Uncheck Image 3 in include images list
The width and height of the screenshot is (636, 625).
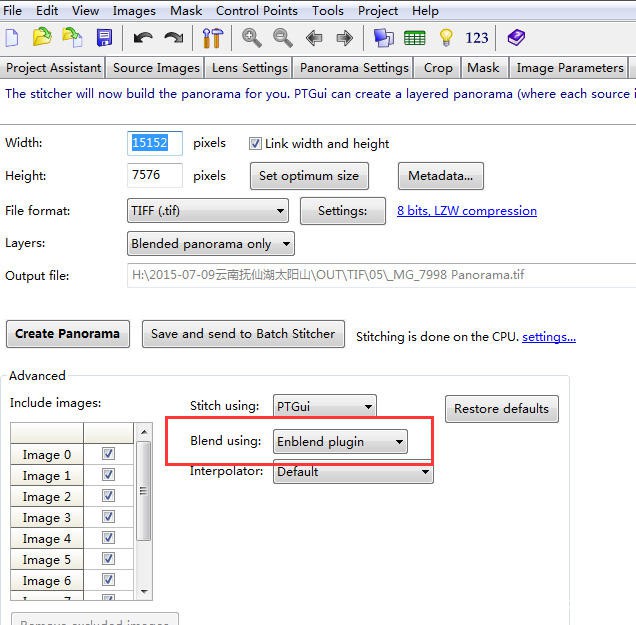coord(108,517)
